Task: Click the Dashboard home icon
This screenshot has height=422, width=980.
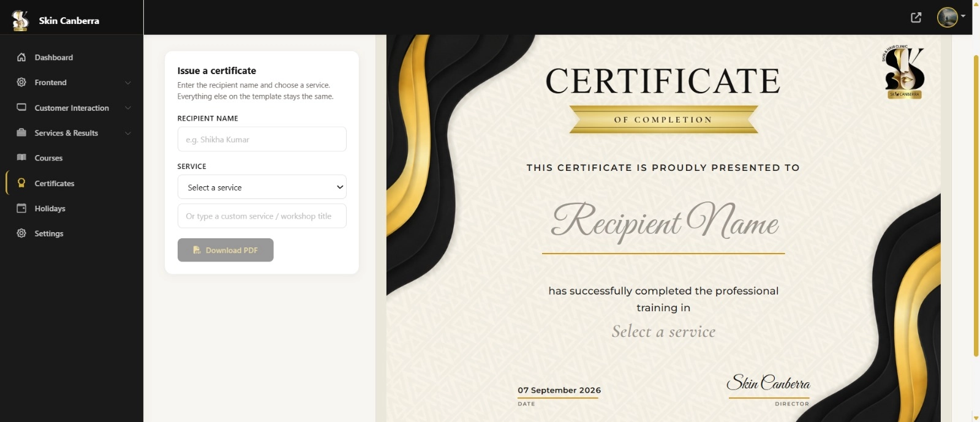Action: (21, 57)
